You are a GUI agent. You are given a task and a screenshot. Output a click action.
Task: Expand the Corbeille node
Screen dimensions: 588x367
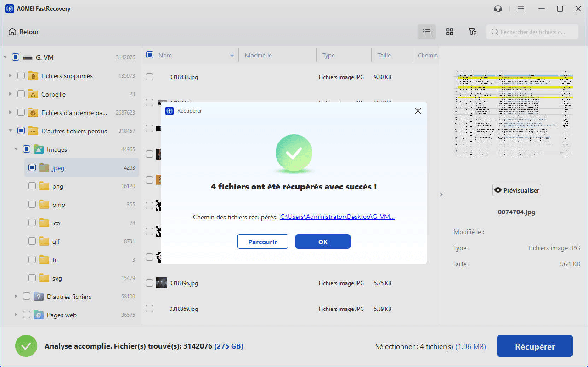(11, 94)
